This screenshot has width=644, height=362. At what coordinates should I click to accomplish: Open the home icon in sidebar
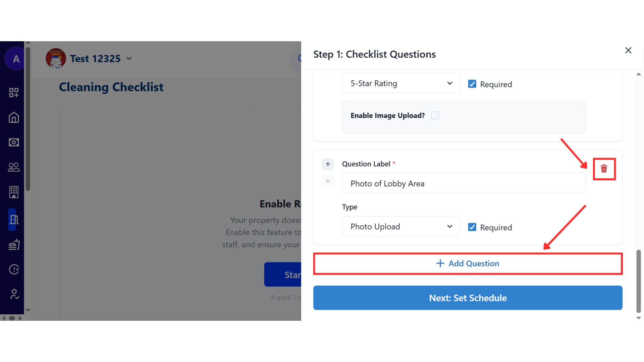(14, 118)
